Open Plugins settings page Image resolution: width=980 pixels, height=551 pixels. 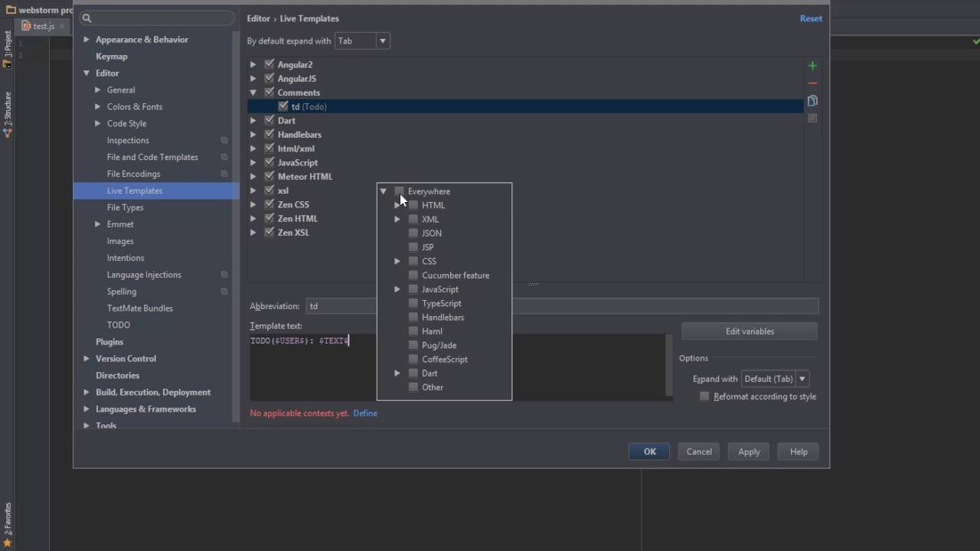pos(109,342)
